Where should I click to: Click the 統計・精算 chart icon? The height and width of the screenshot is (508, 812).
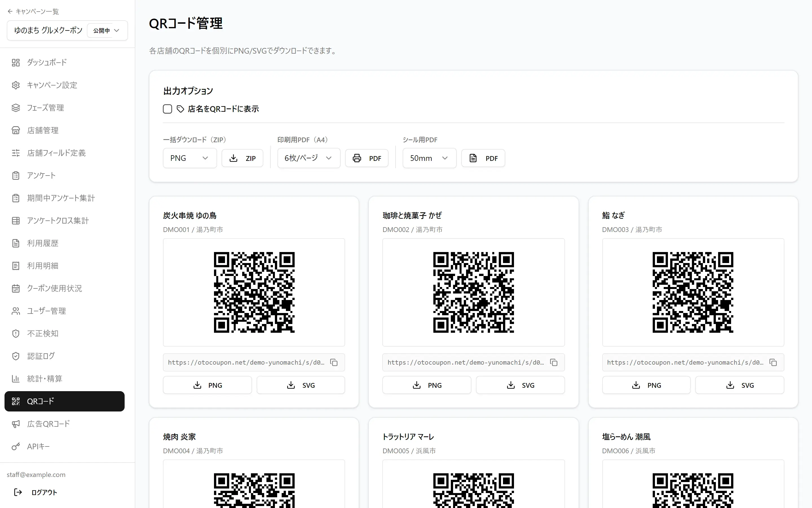click(x=16, y=379)
